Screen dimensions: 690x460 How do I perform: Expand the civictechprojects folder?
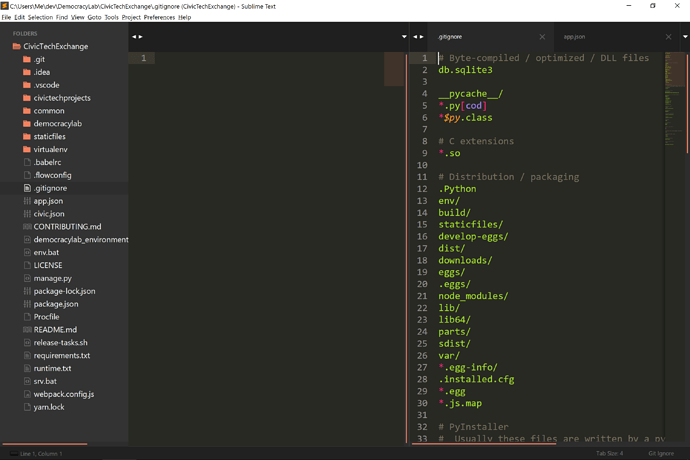click(x=27, y=98)
